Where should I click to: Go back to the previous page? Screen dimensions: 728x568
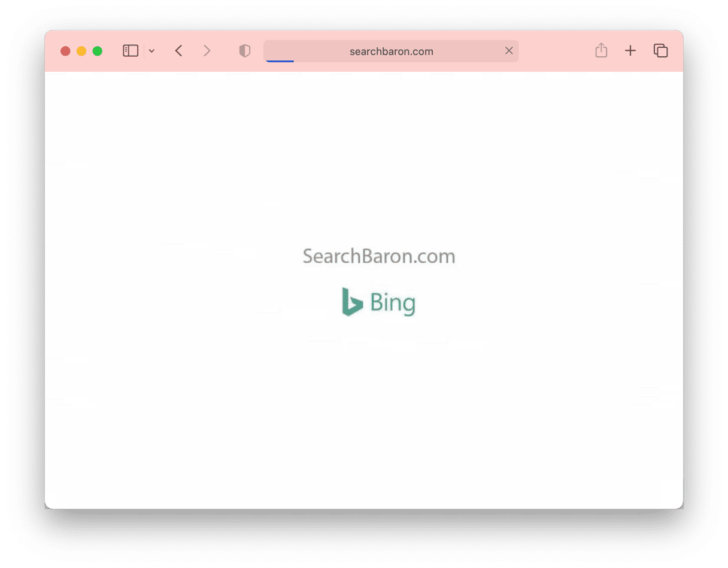coord(178,51)
